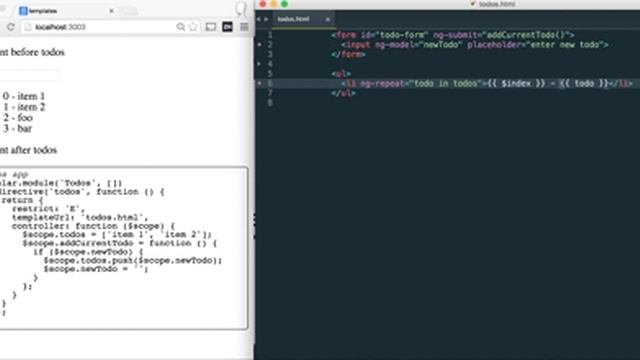Click list item '0 - item 1'
The image size is (640, 360).
tap(23, 96)
